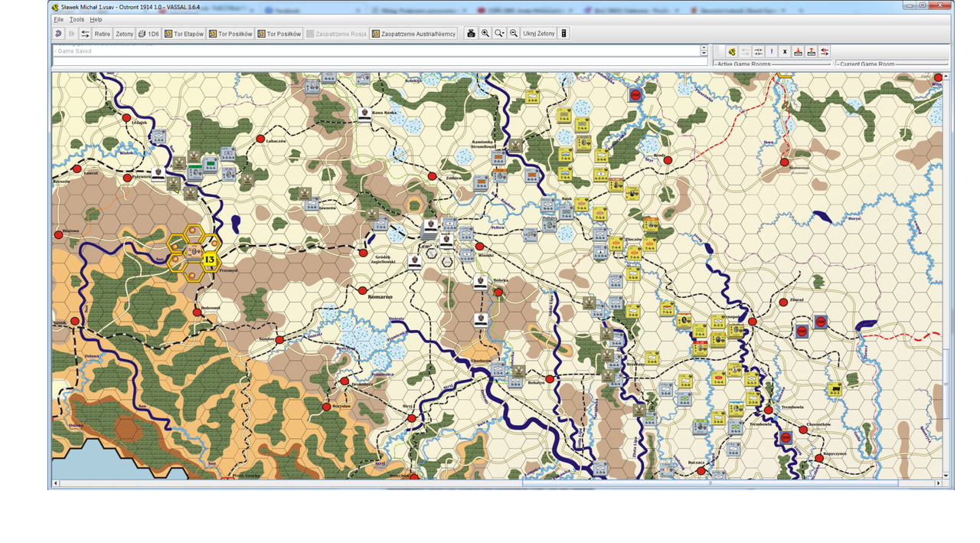This screenshot has height=543, width=980.
Task: Click the disconnect arrows icon in server panel
Action: pos(745,51)
